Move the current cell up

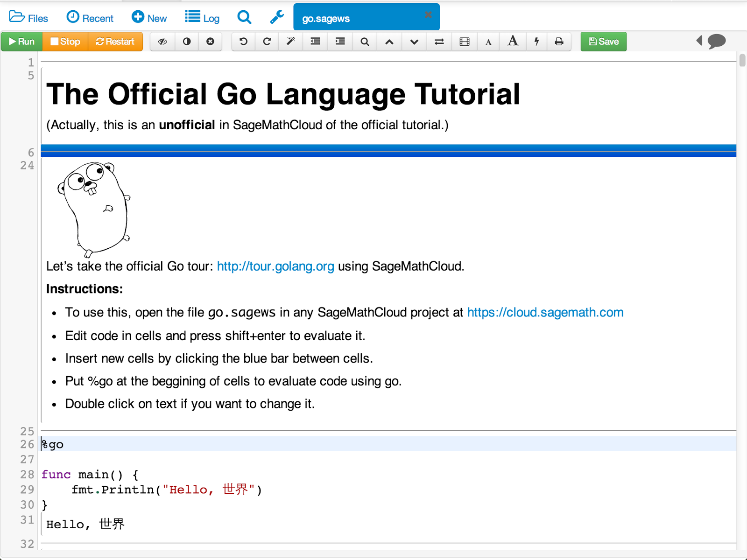[389, 42]
